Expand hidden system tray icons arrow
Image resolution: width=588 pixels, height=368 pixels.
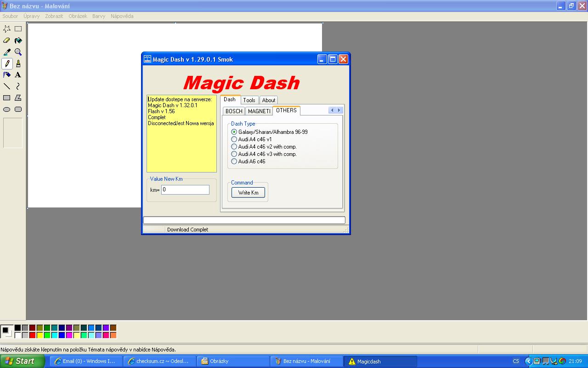[529, 361]
